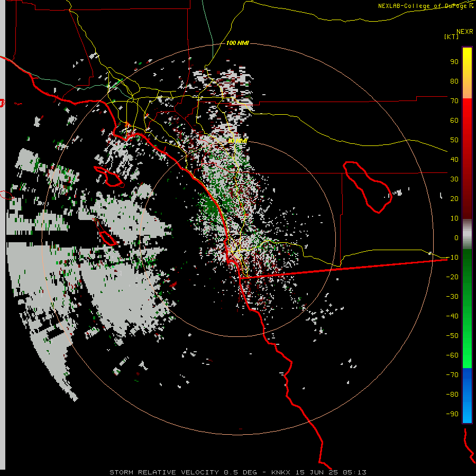Click the -30 value on the velocity scale
The width and height of the screenshot is (476, 476).
(x=452, y=297)
